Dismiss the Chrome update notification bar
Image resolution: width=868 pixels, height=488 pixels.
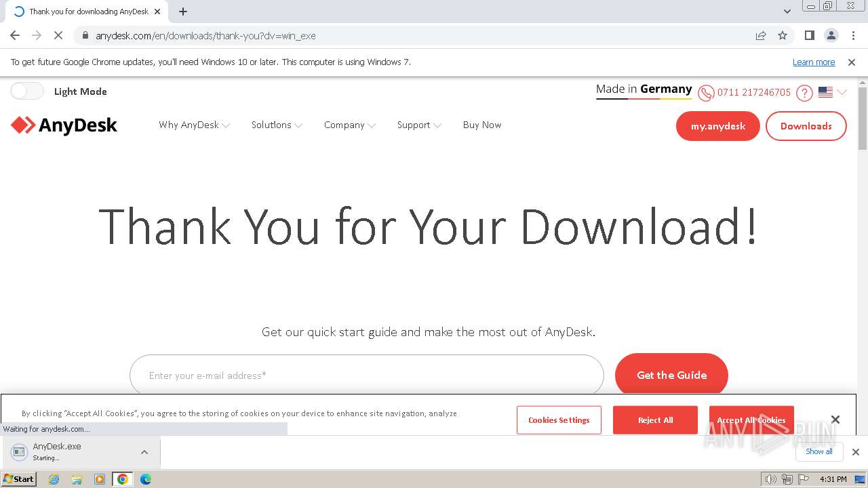[x=852, y=62]
